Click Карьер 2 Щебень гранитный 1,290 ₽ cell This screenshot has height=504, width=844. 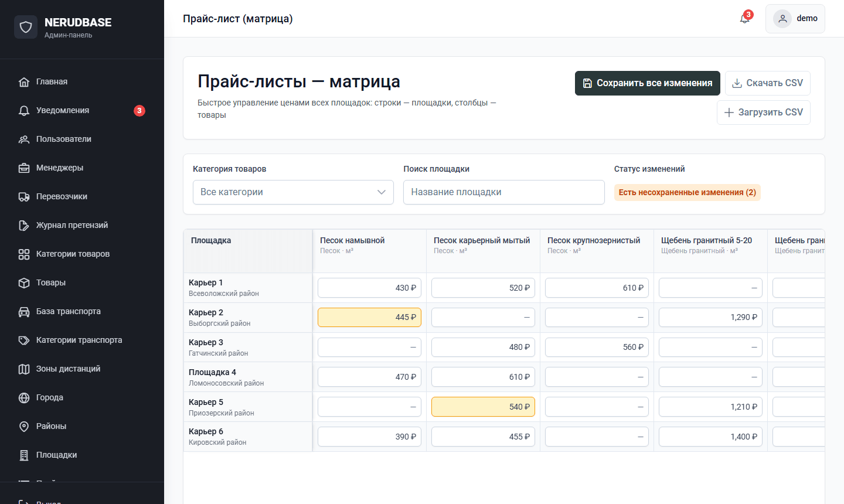pos(710,317)
